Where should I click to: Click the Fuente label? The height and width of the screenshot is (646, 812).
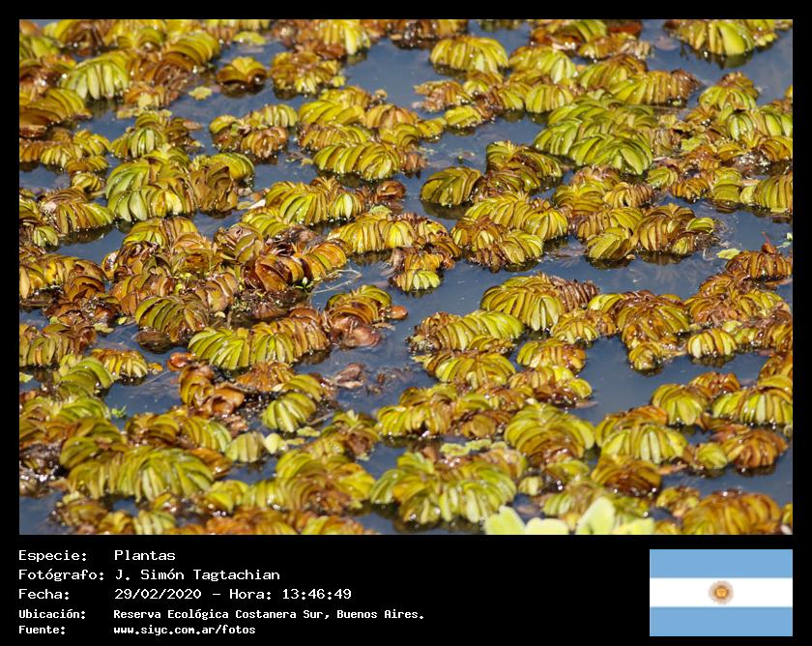42,630
